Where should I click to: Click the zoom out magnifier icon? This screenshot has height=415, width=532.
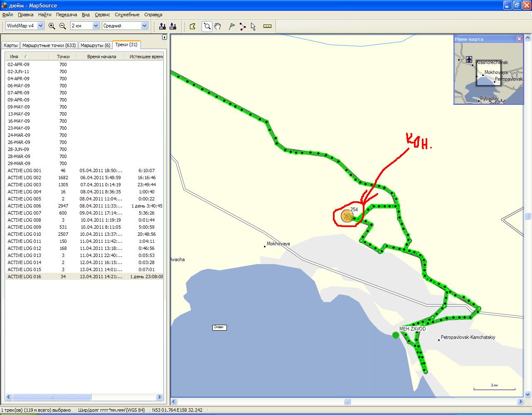(x=63, y=26)
